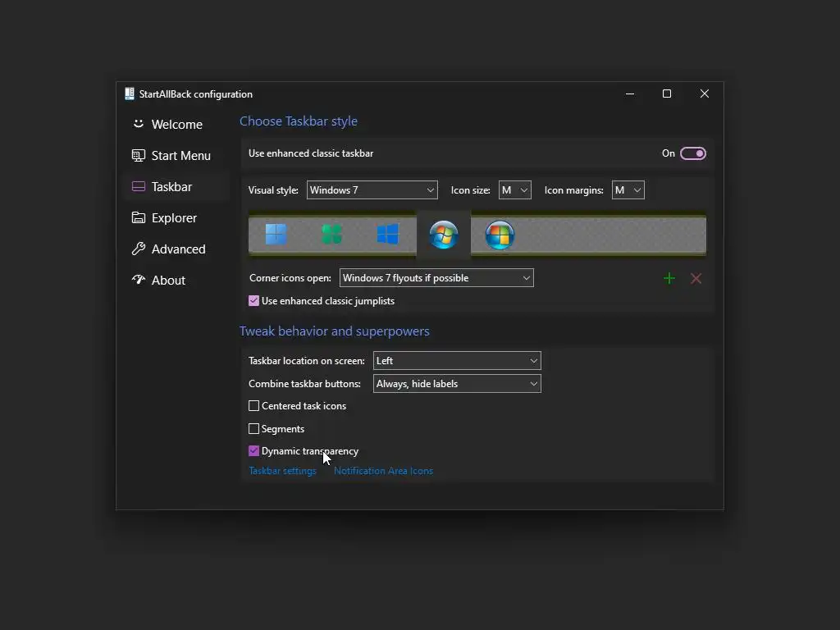Viewport: 840px width, 630px height.
Task: Open the Icon margins dropdown
Action: click(628, 190)
